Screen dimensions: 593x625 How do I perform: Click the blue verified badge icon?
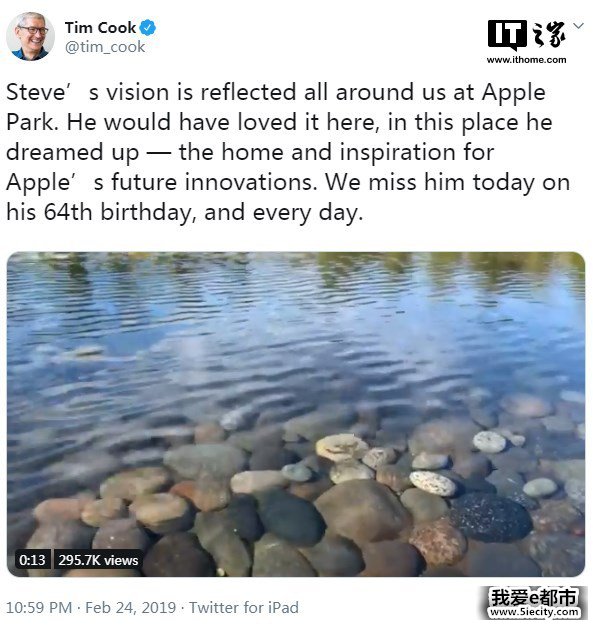[148, 28]
